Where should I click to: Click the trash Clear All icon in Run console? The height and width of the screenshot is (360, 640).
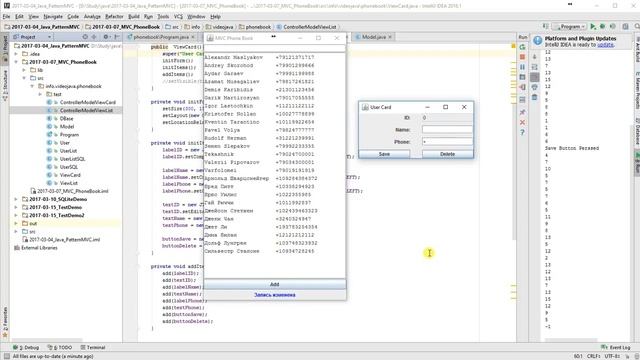534,97
